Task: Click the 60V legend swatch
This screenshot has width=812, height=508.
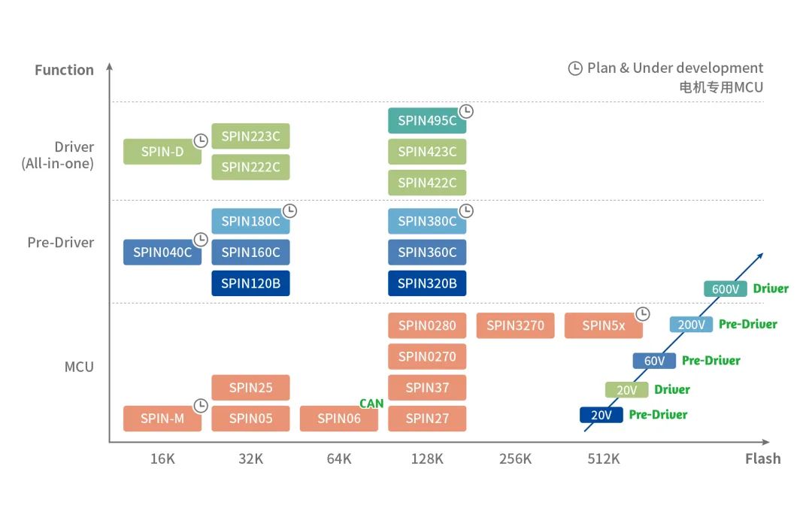Action: click(654, 361)
